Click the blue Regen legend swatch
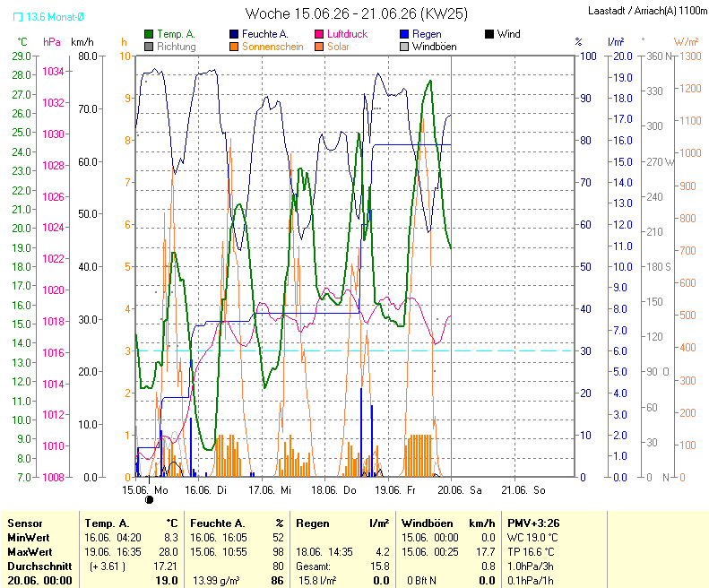 point(404,34)
